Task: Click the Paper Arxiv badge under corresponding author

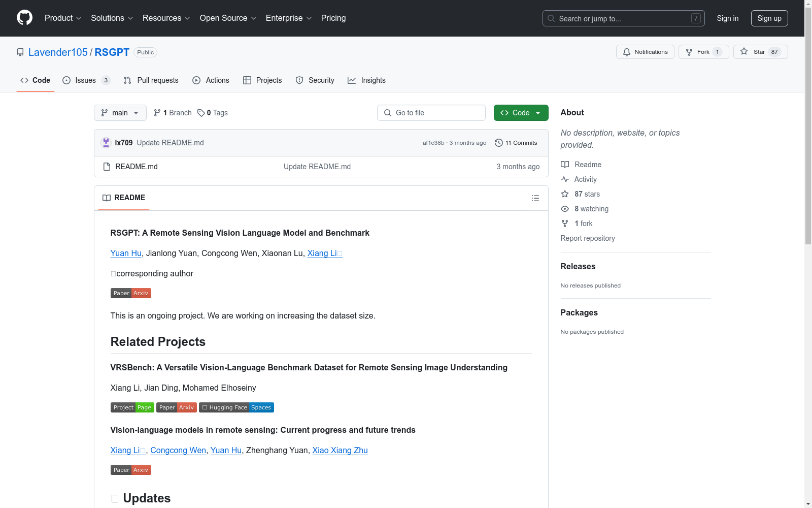Action: [x=131, y=293]
